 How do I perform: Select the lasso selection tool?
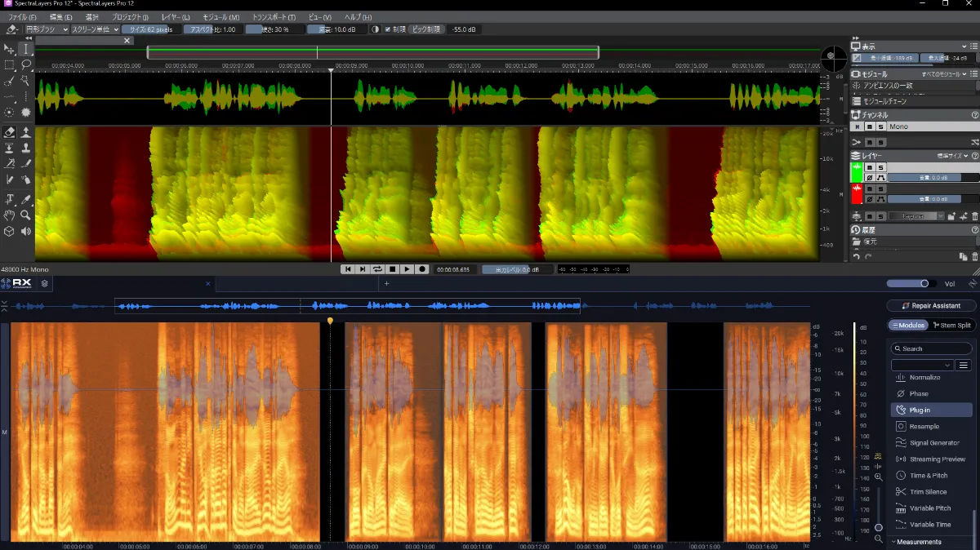coord(25,64)
